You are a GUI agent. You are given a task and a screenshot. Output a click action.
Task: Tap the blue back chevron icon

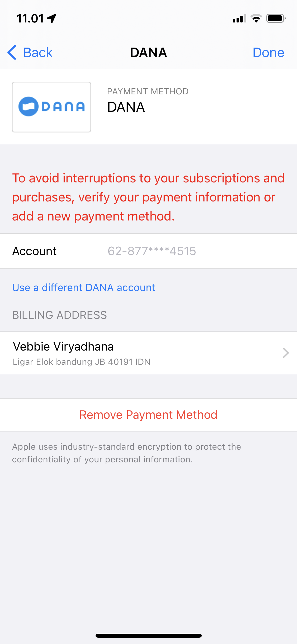(x=12, y=52)
